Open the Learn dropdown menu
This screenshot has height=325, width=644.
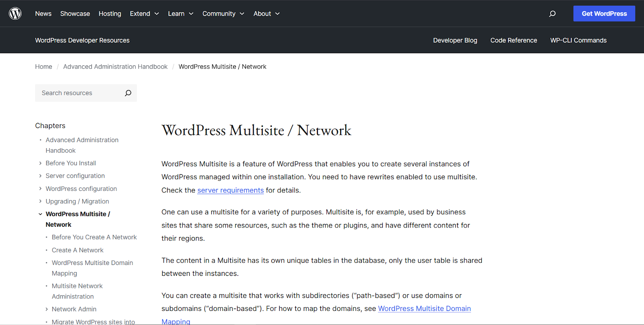(181, 14)
